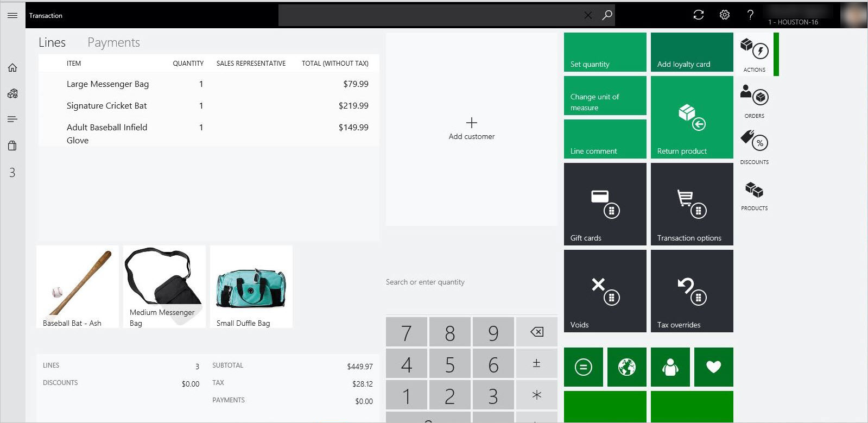Select the Actions button grid
Image resolution: width=868 pixels, height=423 pixels.
click(755, 55)
